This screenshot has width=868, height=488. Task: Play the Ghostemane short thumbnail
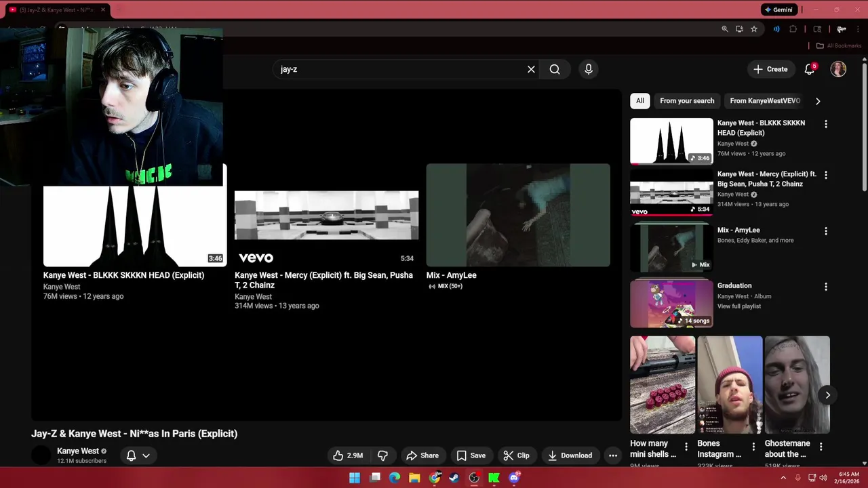pos(797,385)
